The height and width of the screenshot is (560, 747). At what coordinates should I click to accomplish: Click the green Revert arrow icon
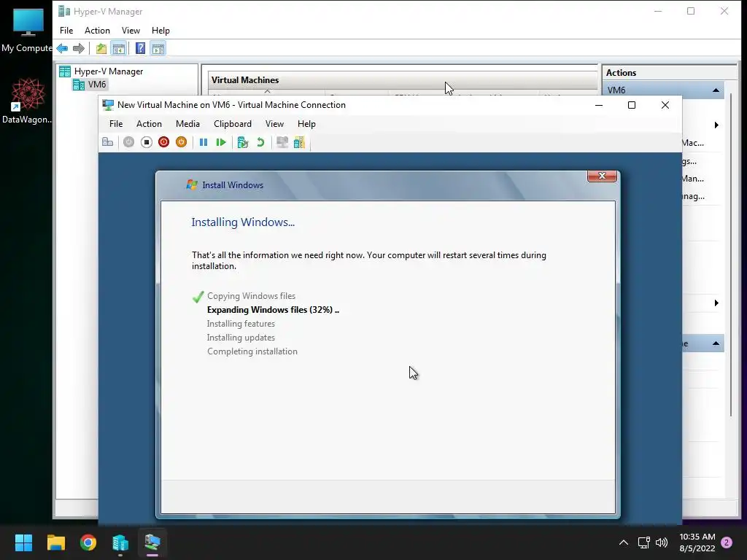coord(260,142)
